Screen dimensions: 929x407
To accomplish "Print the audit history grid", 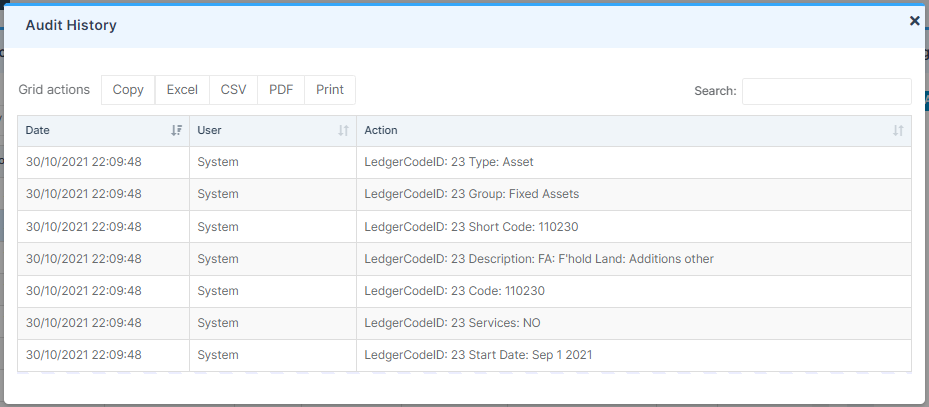I will pos(330,89).
